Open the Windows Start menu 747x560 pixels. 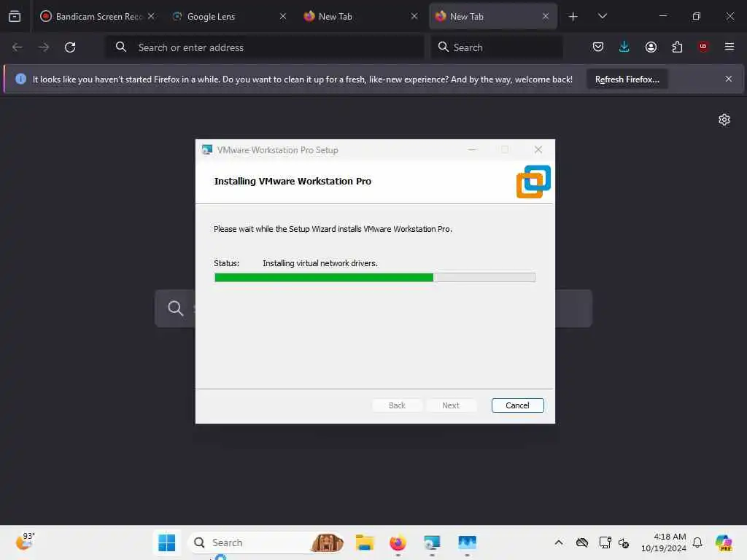tap(167, 542)
